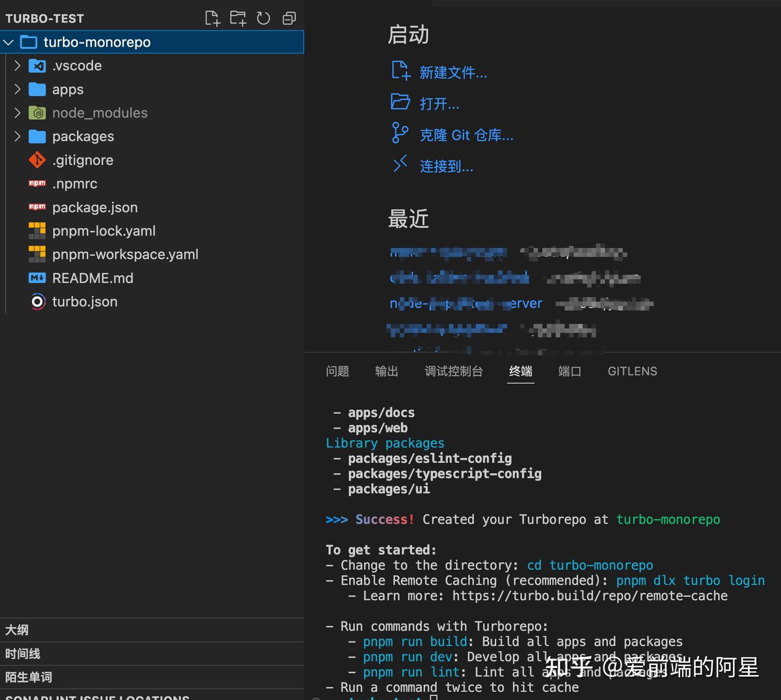Click 'pnpm dlx turbo login' text in terminal

click(x=690, y=581)
